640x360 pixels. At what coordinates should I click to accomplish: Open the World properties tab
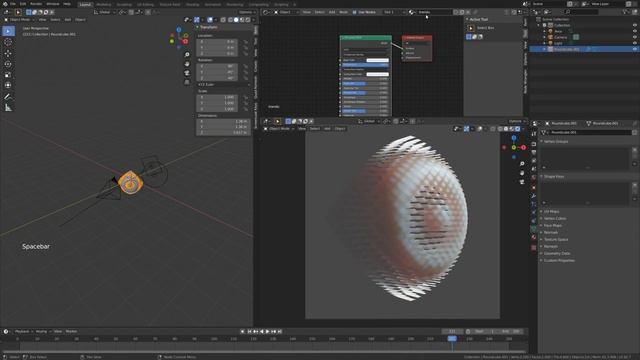(x=534, y=178)
